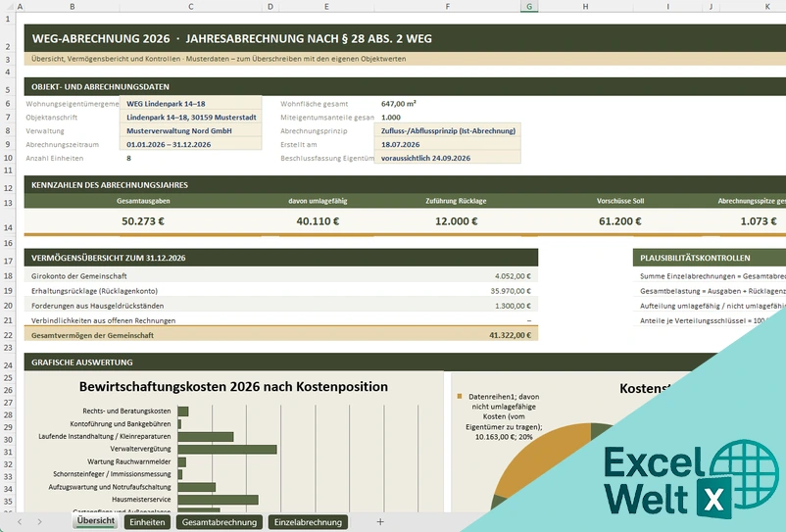Select column C header
Screen dimensions: 786x532
coord(190,7)
